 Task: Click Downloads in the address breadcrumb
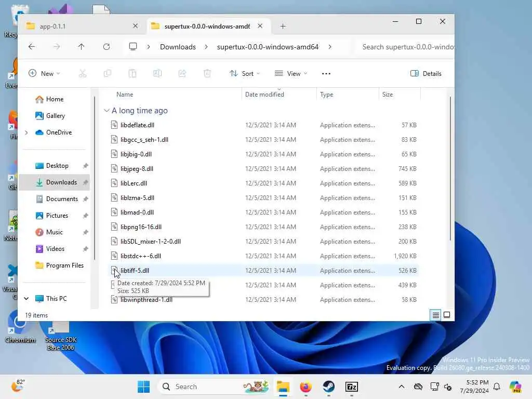coord(178,47)
